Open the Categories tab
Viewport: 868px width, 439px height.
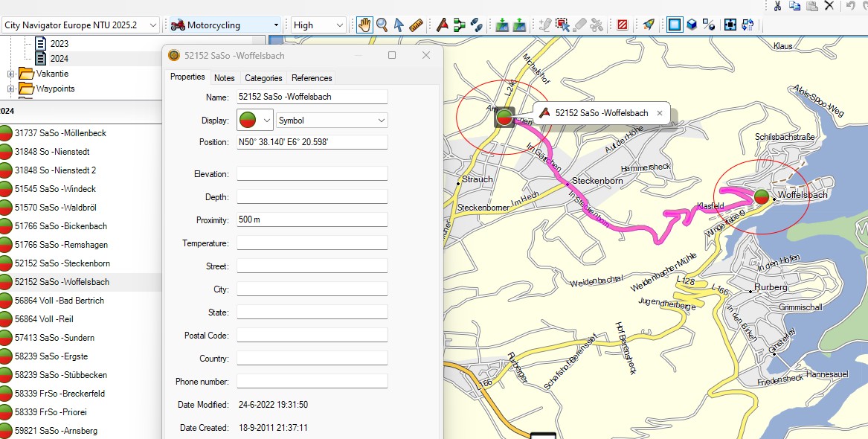263,77
